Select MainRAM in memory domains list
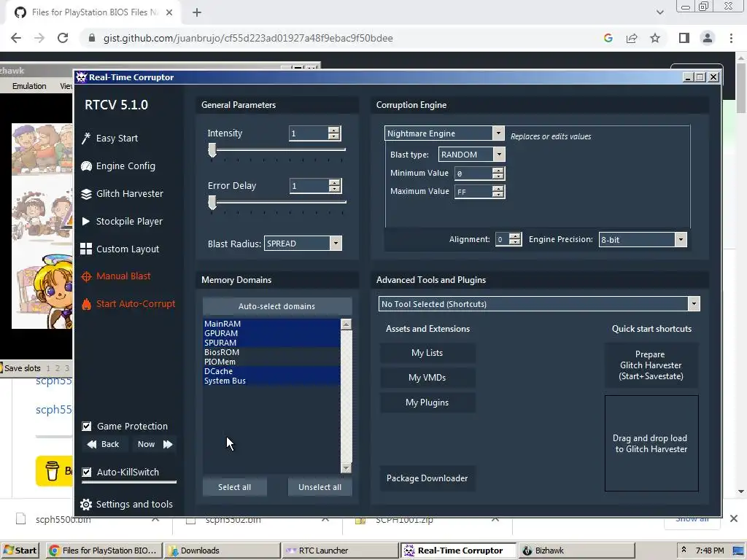Viewport: 747px width, 560px height. point(271,324)
